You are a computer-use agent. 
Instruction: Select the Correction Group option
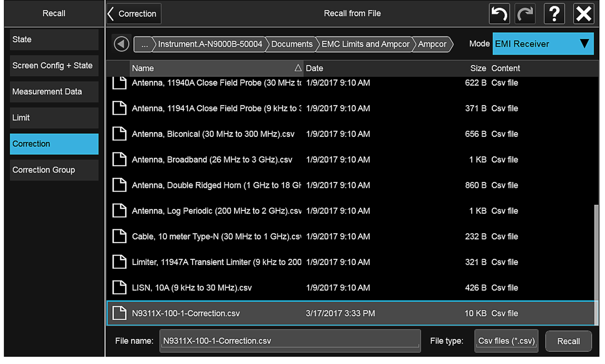(54, 170)
